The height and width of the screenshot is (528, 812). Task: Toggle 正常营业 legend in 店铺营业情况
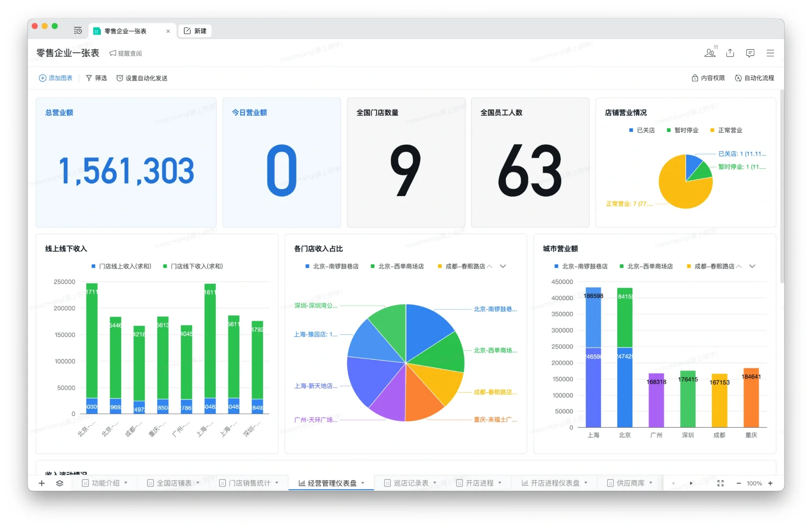727,131
